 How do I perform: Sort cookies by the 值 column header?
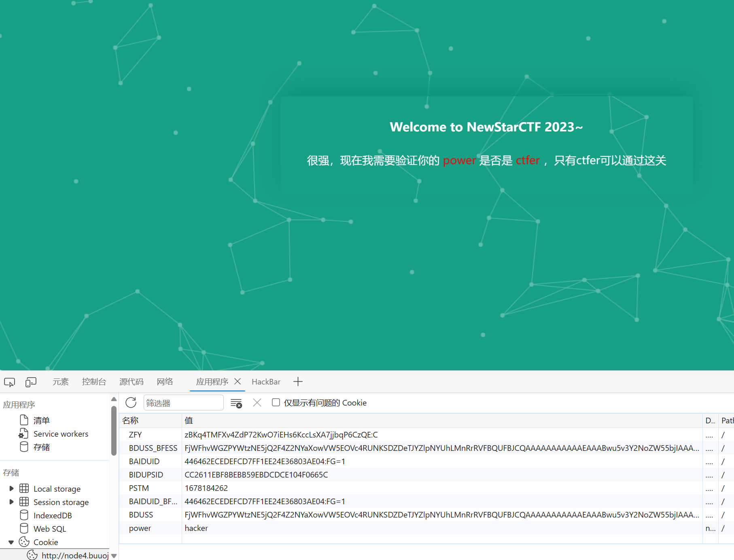(x=442, y=421)
